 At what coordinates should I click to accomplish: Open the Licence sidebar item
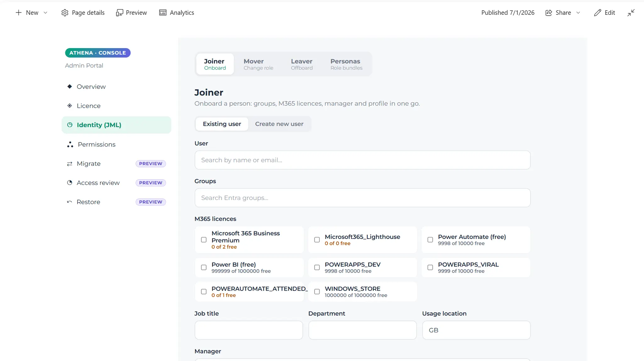point(116,106)
